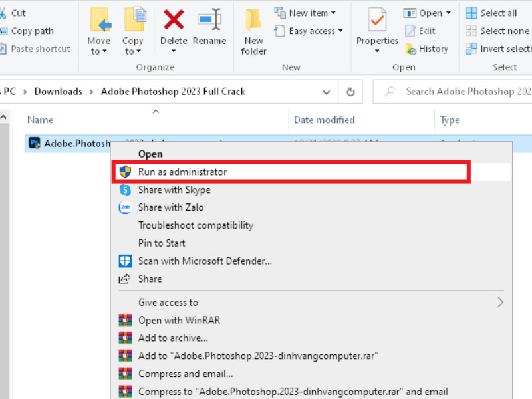Click the Run as administrator shield icon
The image size is (532, 399).
click(x=125, y=172)
